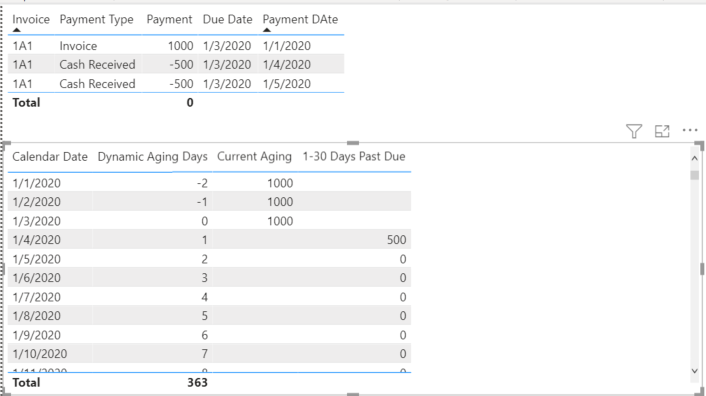Image resolution: width=706 pixels, height=396 pixels.
Task: Select Calendar Date 1/7/2020 row
Action: [x=36, y=297]
